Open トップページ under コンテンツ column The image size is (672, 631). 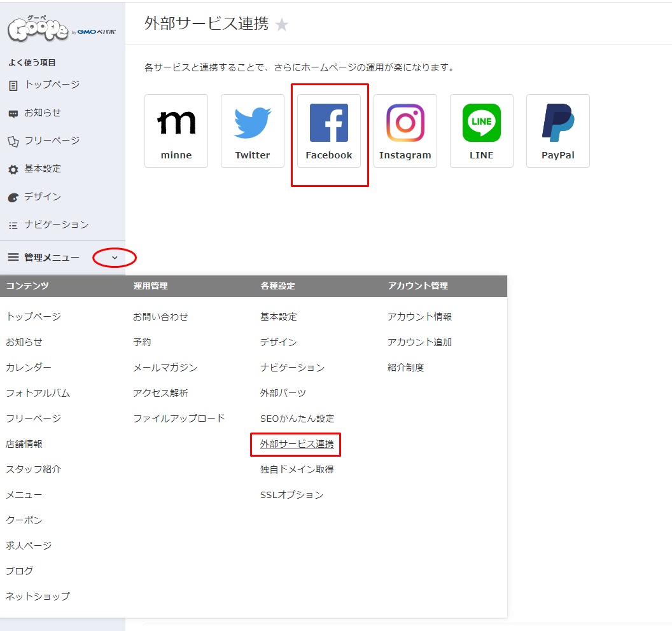click(34, 317)
